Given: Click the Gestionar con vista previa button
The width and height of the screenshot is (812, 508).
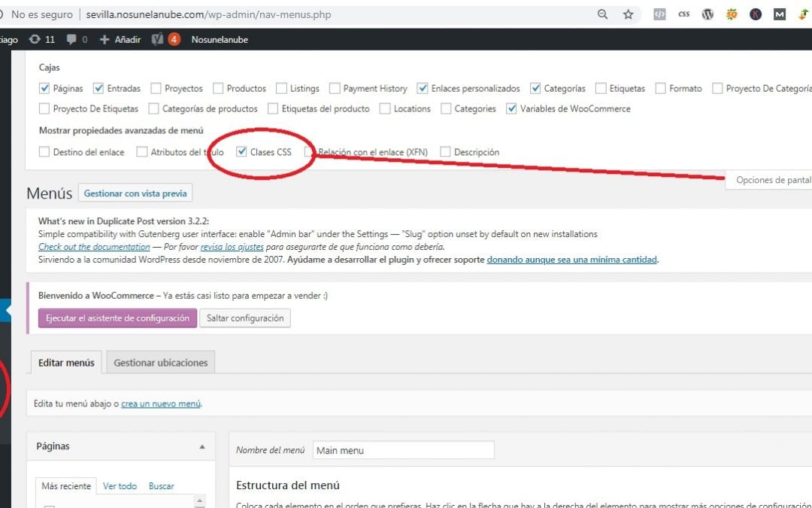Looking at the screenshot, I should [135, 193].
